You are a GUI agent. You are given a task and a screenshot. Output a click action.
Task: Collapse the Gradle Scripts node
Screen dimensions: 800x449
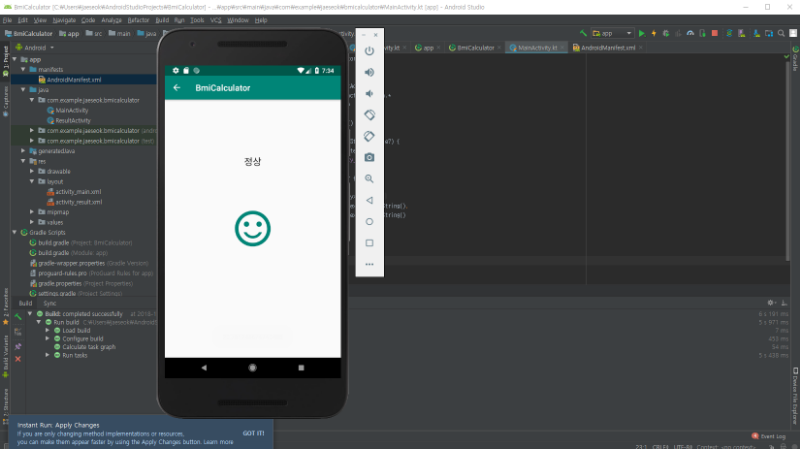coord(15,232)
